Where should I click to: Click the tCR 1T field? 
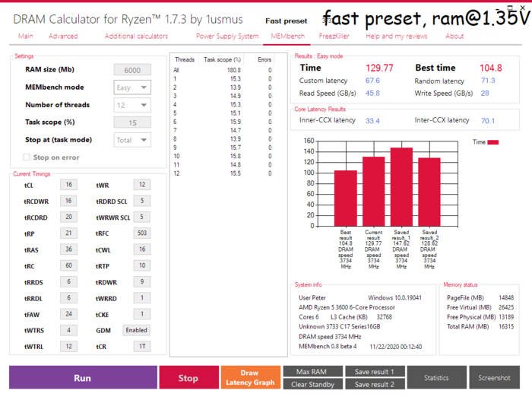pyautogui.click(x=142, y=346)
